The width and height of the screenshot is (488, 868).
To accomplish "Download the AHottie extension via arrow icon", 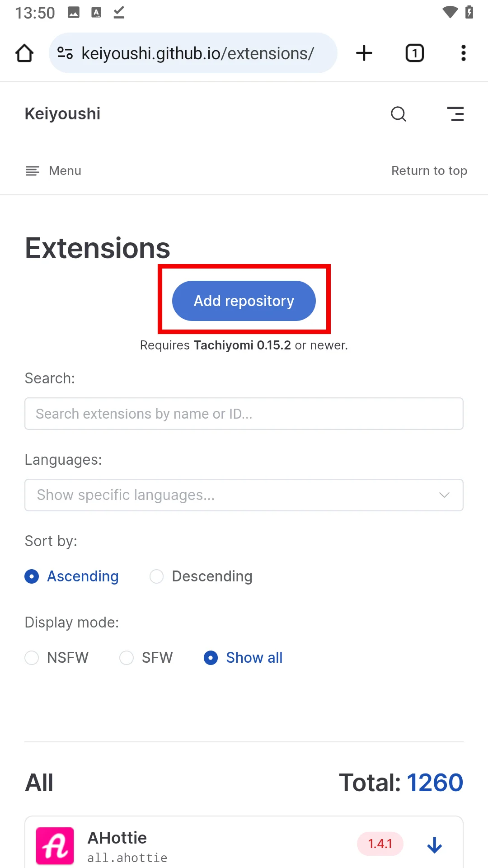I will [434, 844].
